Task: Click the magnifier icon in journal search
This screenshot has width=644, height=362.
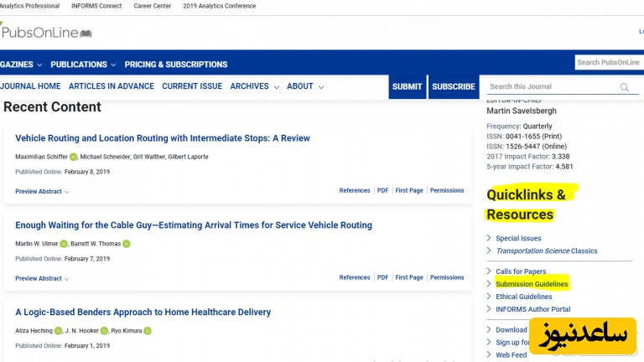Action: 624,87
